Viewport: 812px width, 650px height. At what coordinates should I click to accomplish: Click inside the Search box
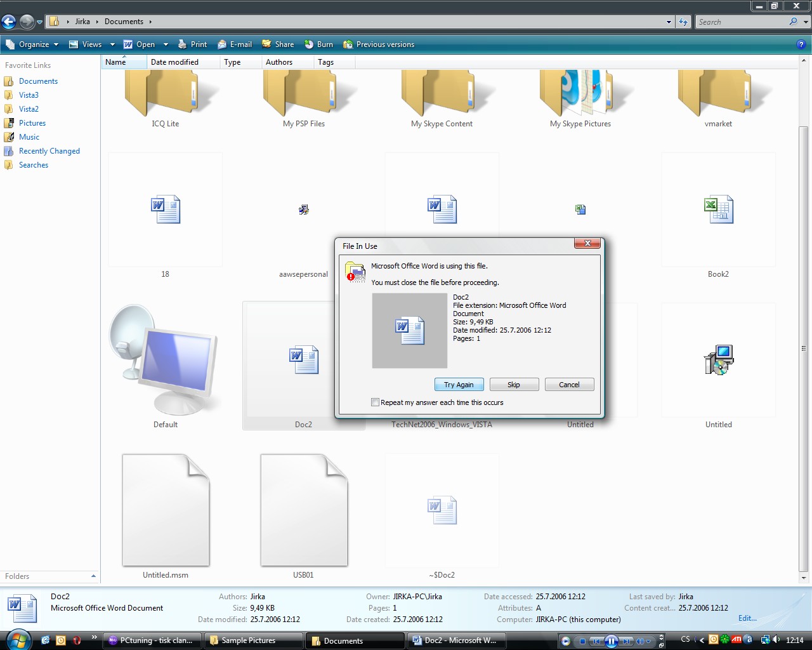741,22
